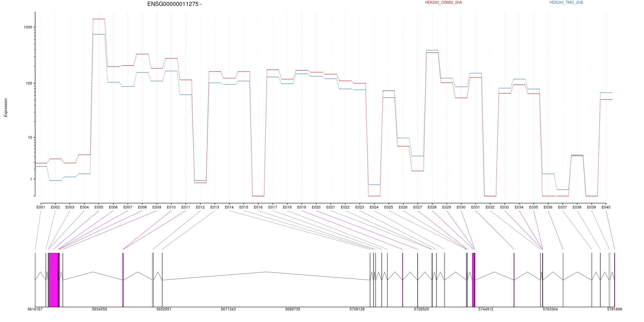The image size is (644, 322).
Task: Click exon label E023
Action: coord(360,207)
